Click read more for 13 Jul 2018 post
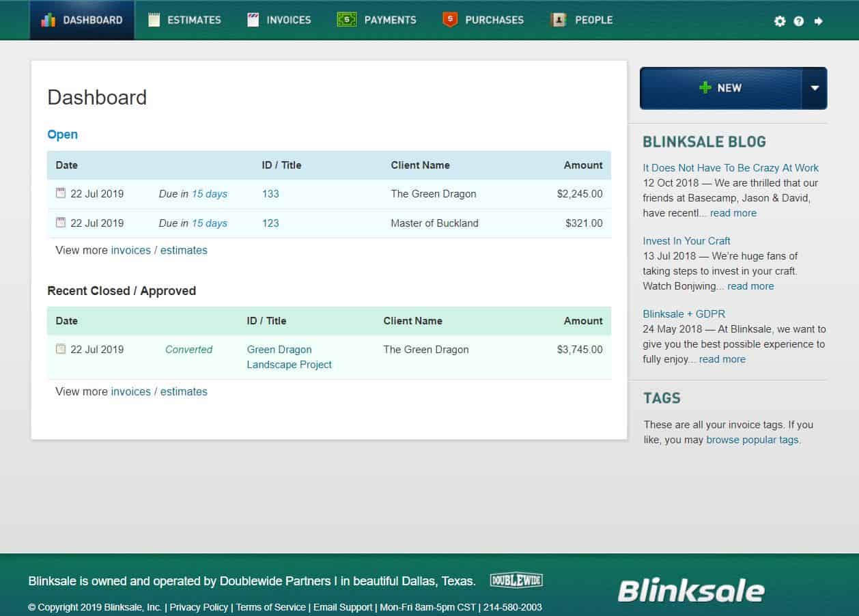 click(750, 286)
